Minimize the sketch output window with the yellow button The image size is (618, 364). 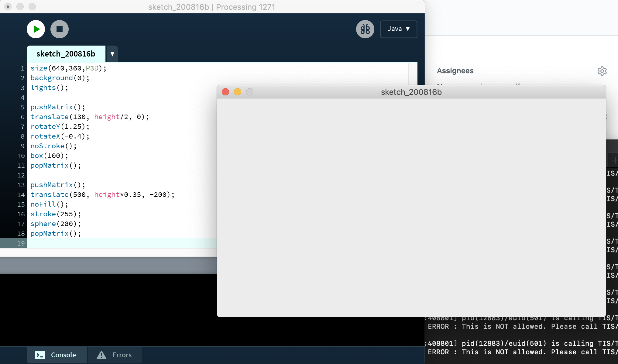tap(238, 92)
